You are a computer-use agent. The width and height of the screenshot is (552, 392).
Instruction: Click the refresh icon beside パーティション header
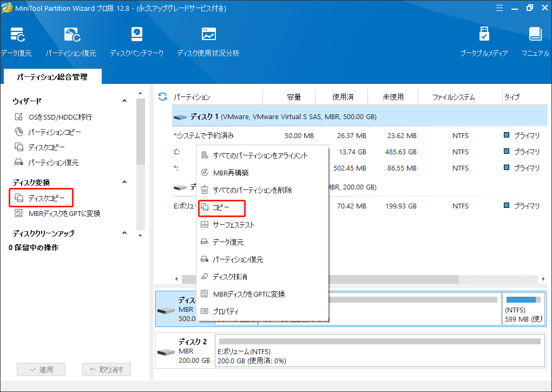163,96
